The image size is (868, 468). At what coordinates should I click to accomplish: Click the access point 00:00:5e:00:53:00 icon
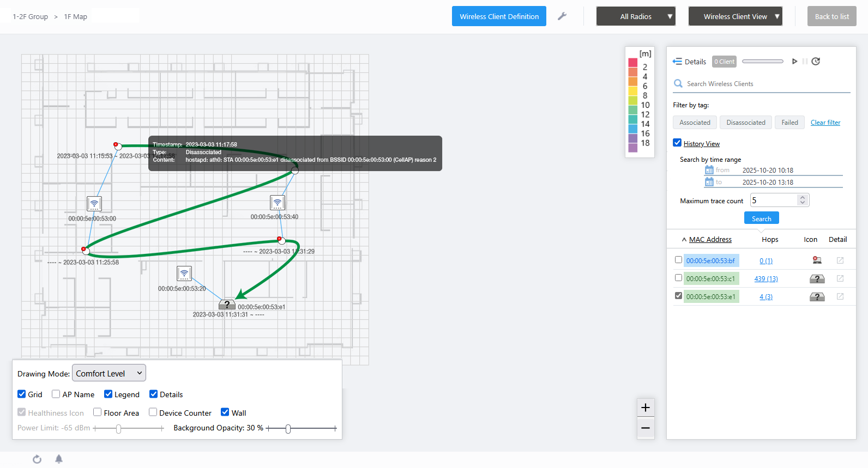click(94, 204)
